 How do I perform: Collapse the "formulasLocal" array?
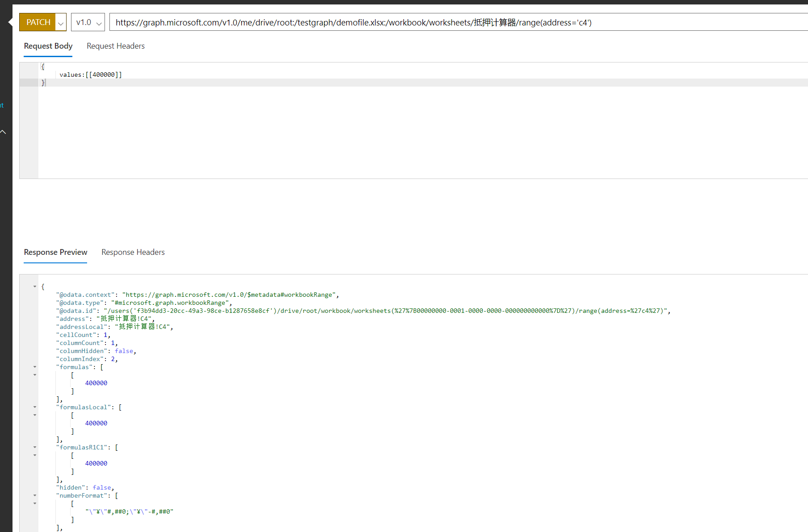point(35,407)
